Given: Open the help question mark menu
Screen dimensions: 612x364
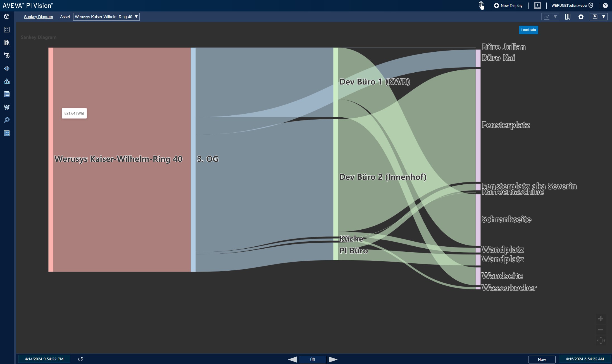Looking at the screenshot, I should point(605,6).
